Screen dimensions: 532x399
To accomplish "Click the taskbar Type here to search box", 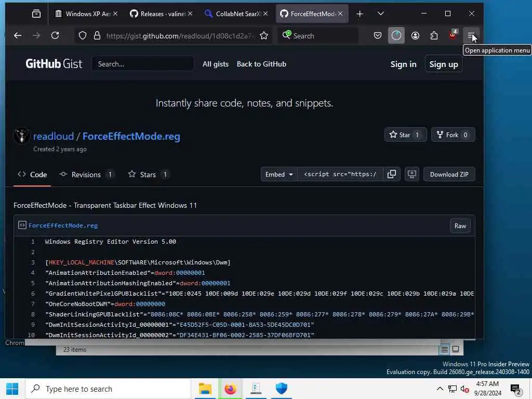I will (108, 389).
